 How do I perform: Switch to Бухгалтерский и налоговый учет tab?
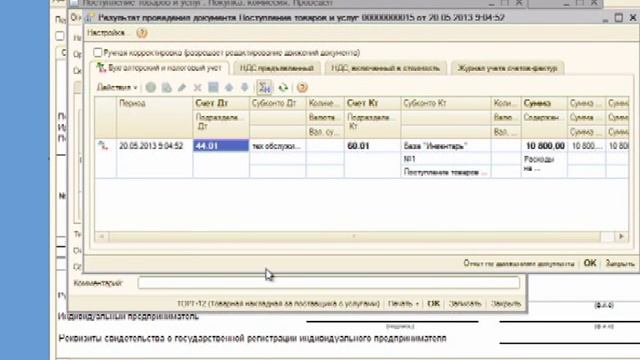click(x=160, y=68)
